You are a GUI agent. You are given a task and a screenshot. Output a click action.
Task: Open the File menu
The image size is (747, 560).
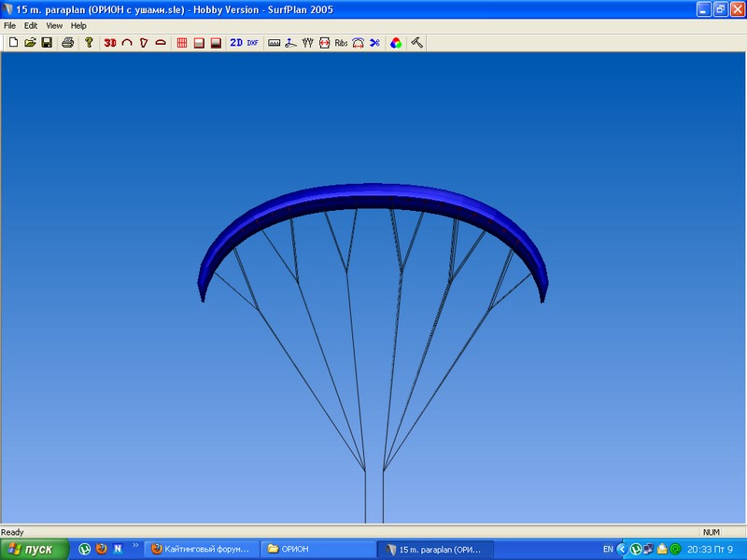10,26
